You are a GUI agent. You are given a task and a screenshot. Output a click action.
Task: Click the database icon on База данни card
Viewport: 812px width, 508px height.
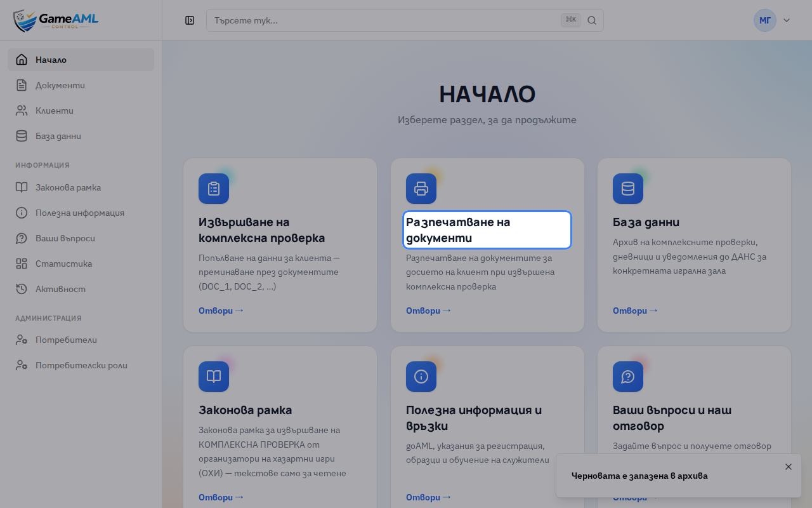pyautogui.click(x=628, y=189)
